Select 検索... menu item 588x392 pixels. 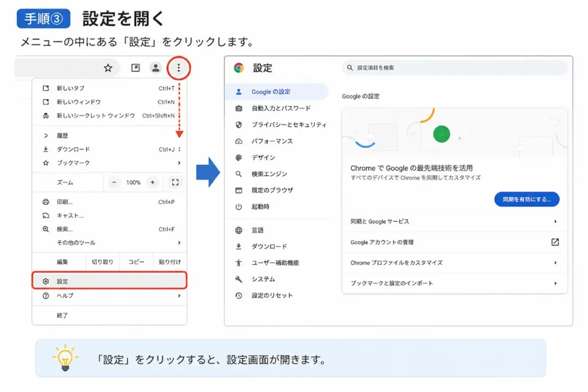pos(110,229)
